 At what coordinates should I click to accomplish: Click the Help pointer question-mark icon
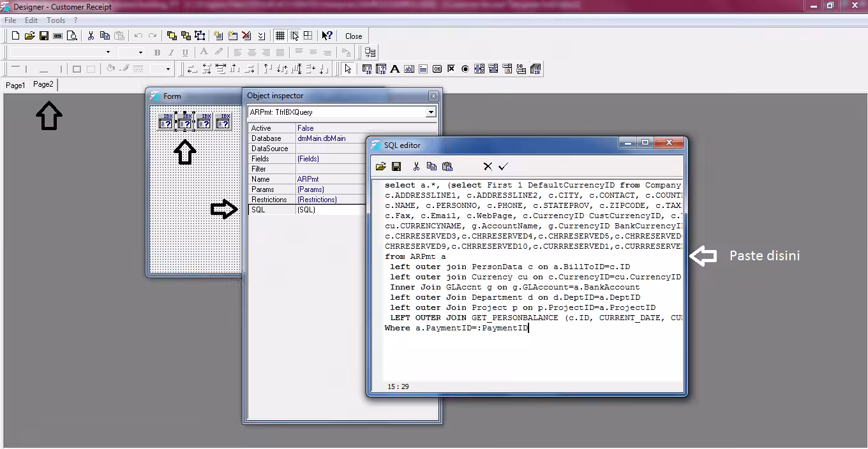click(327, 36)
